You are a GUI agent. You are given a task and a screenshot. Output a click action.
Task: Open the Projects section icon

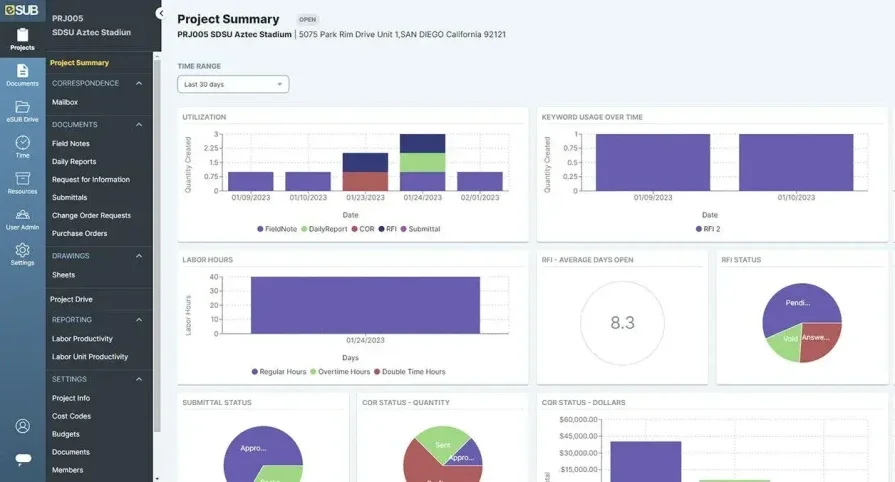coord(22,35)
